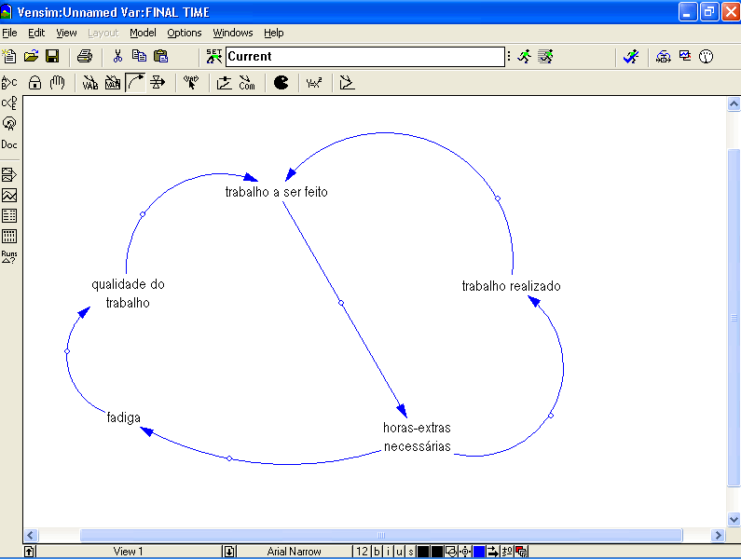
Task: Open the Model menu
Action: tap(143, 33)
